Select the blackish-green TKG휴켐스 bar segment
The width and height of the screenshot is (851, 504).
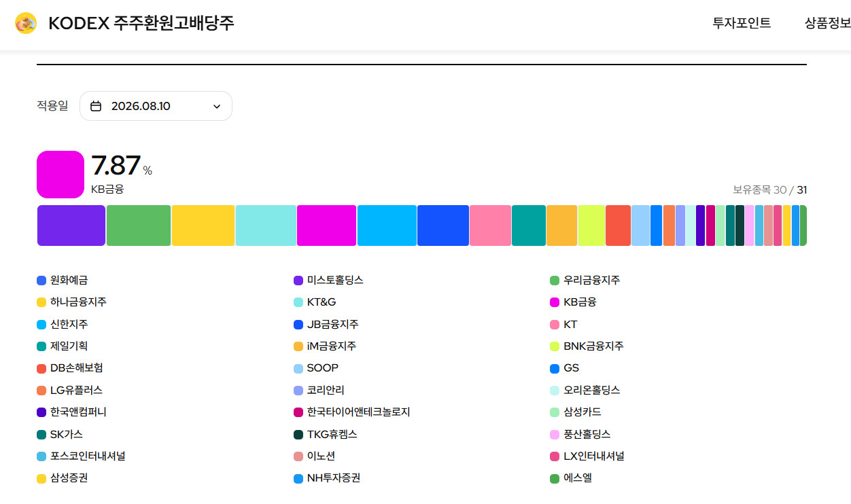[x=740, y=226]
